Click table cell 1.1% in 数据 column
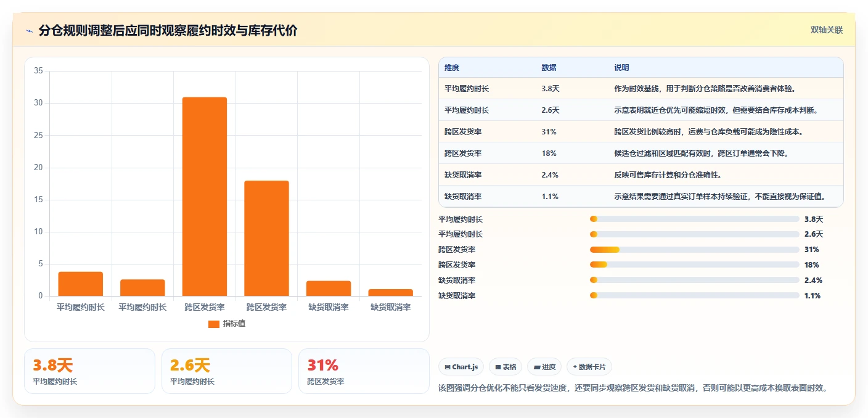This screenshot has width=868, height=418. [x=550, y=197]
